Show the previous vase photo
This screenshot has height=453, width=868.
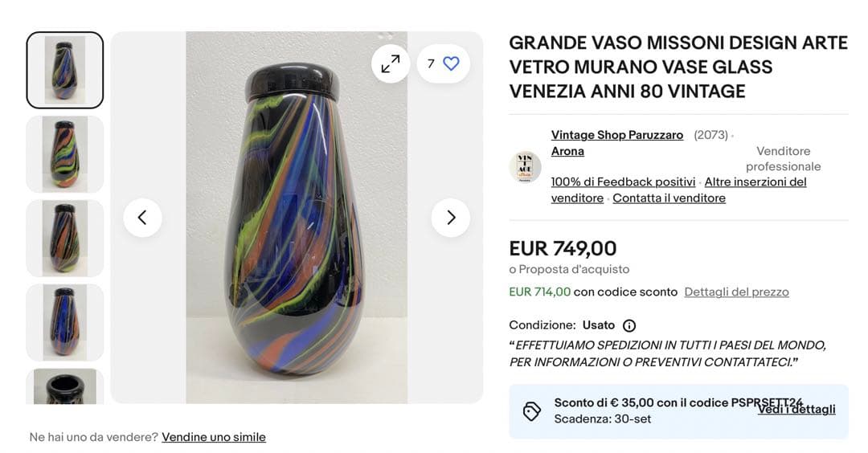tap(142, 218)
